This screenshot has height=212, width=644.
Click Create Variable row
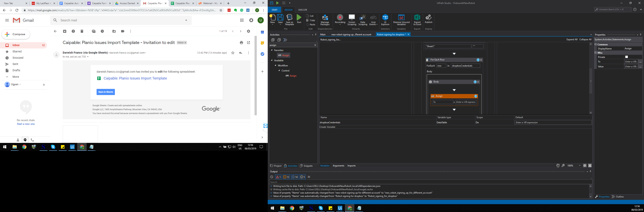click(327, 127)
